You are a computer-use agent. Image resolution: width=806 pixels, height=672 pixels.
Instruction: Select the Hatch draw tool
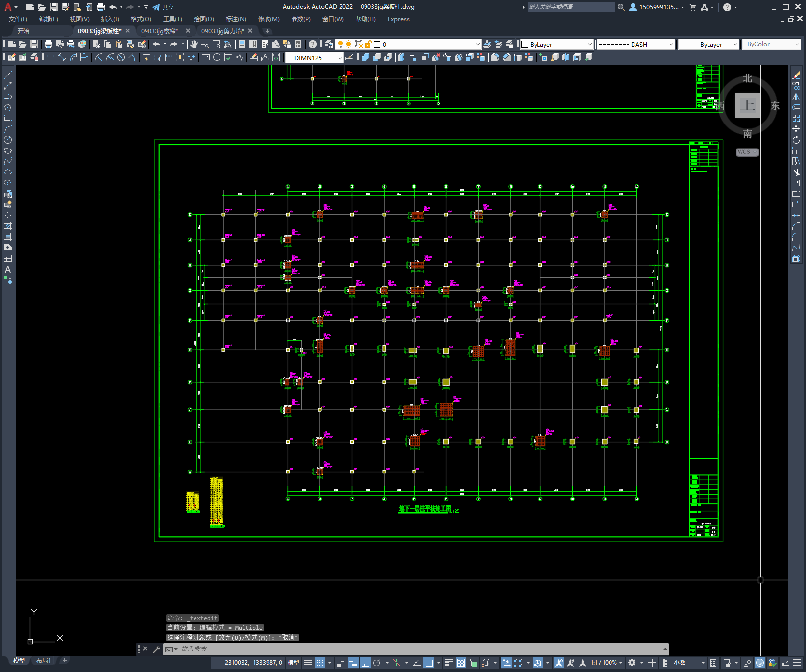pyautogui.click(x=8, y=226)
